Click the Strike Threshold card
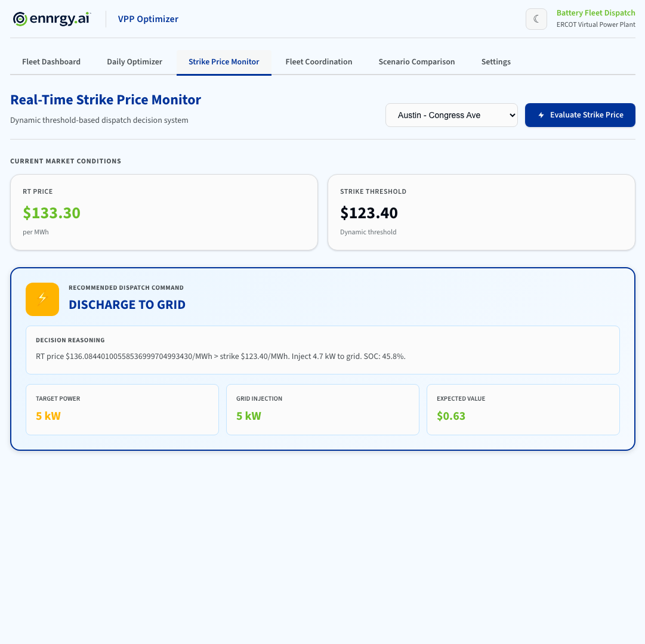This screenshot has height=644, width=645. [481, 212]
